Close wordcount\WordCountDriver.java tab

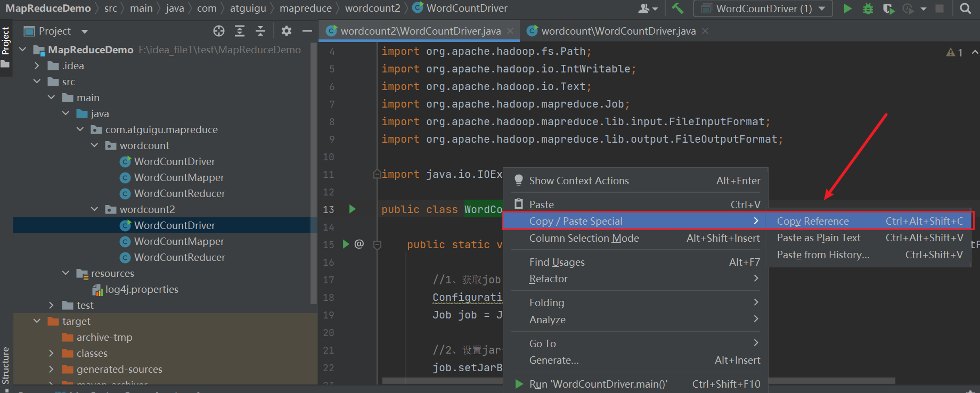(705, 31)
